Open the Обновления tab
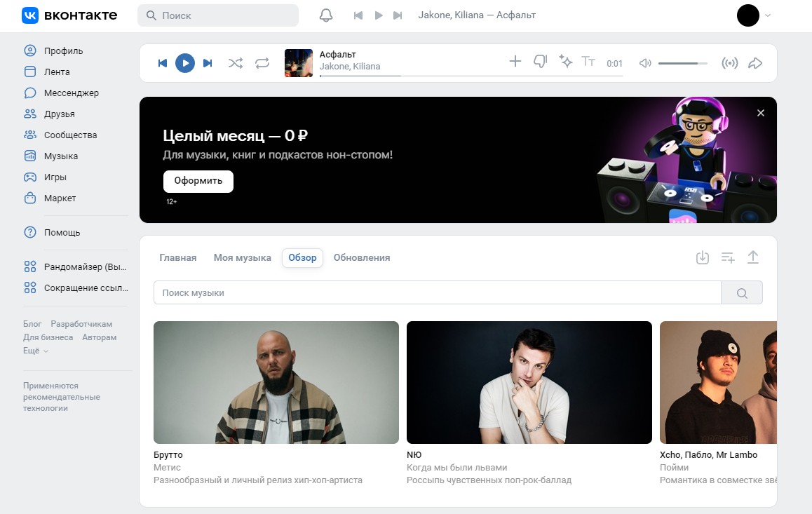This screenshot has width=812, height=514. (x=362, y=257)
